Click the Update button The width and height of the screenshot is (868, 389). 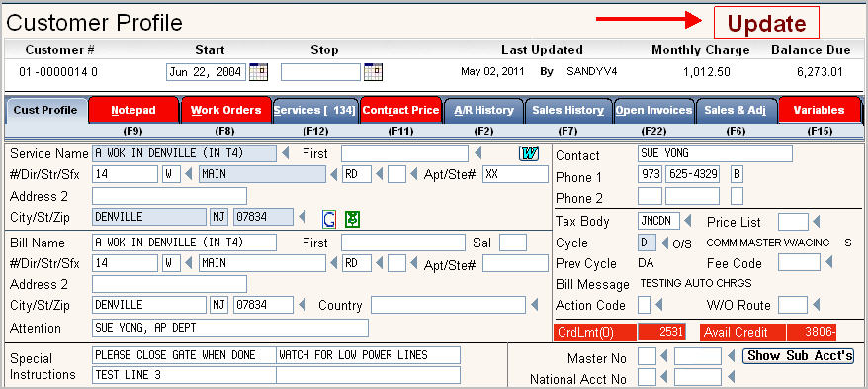click(x=766, y=23)
